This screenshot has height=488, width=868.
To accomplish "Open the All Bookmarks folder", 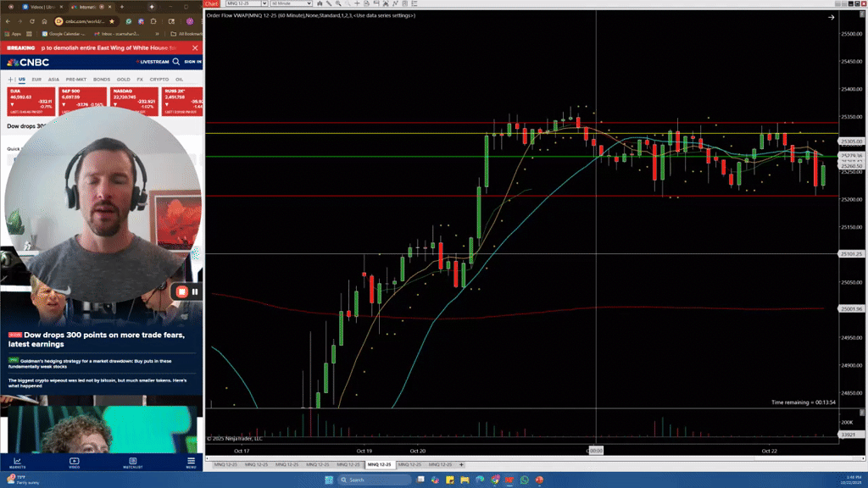I will pos(186,34).
